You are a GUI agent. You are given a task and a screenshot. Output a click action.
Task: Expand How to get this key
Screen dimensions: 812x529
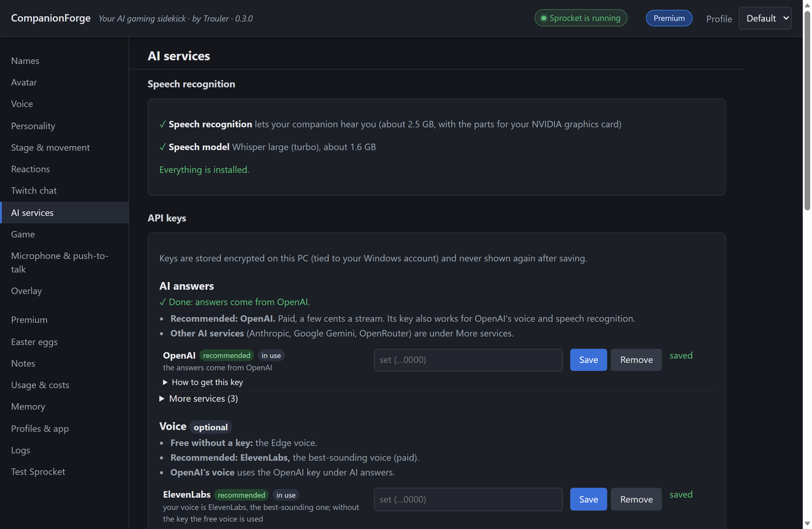coord(203,382)
